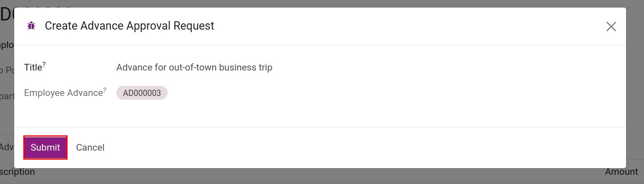Click the dialog heading Create Advance Approval Request
Image resolution: width=644 pixels, height=184 pixels.
click(x=130, y=26)
